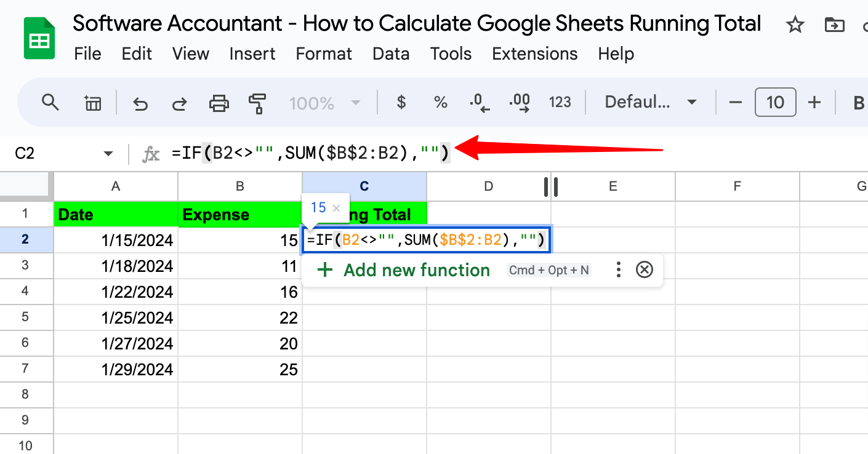
Task: Click the cell C2 formula editor
Action: (426, 240)
